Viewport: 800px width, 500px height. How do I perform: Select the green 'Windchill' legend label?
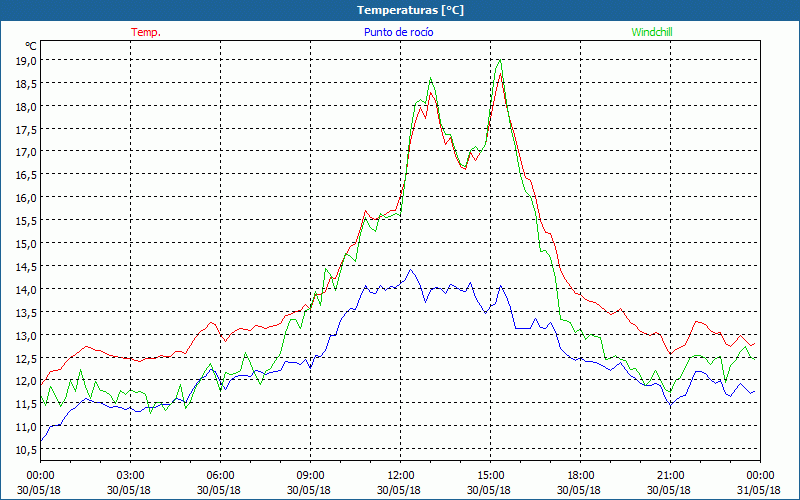[652, 32]
